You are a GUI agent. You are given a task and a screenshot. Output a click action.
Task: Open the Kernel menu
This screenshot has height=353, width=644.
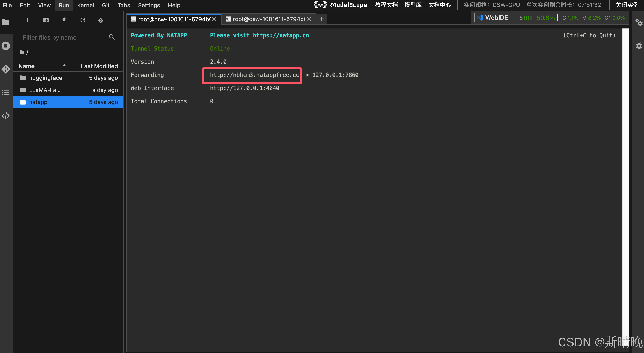point(85,5)
